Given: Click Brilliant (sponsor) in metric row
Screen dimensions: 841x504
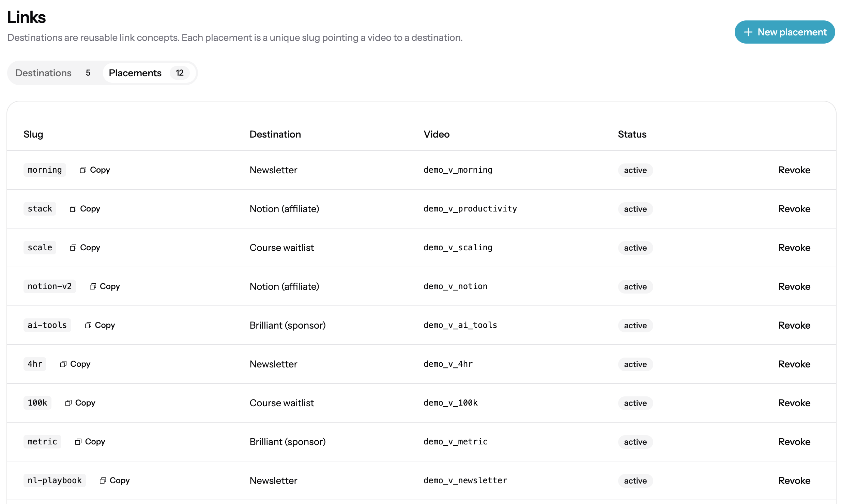Looking at the screenshot, I should click(x=288, y=442).
